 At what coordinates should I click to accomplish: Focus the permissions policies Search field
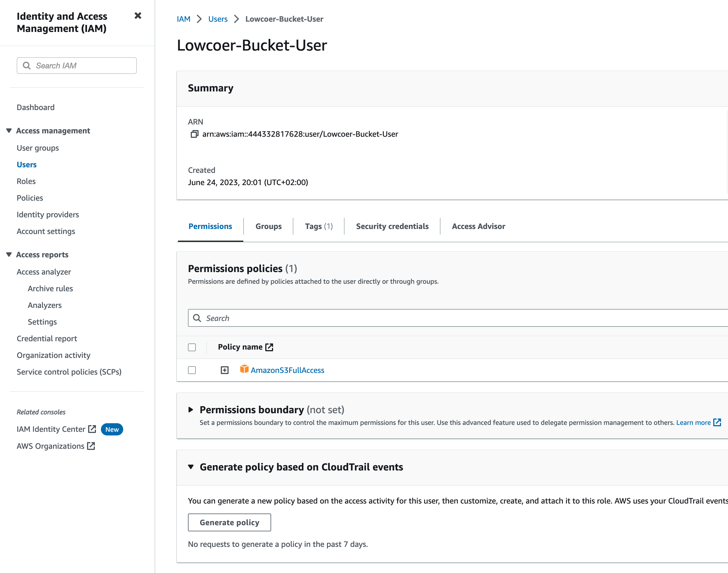click(463, 318)
